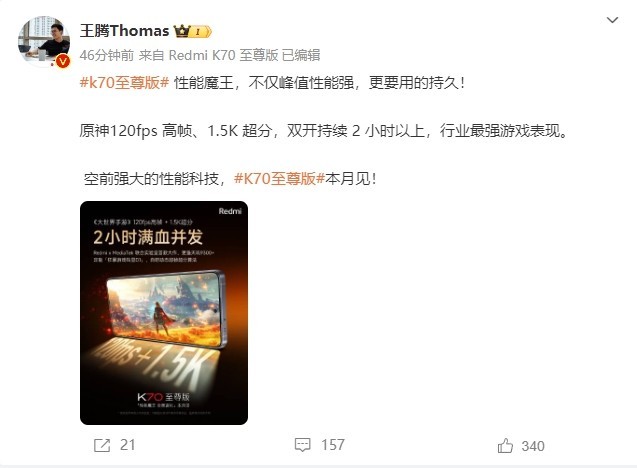Open comments via speech bubble icon
This screenshot has width=637, height=468.
coord(302,445)
